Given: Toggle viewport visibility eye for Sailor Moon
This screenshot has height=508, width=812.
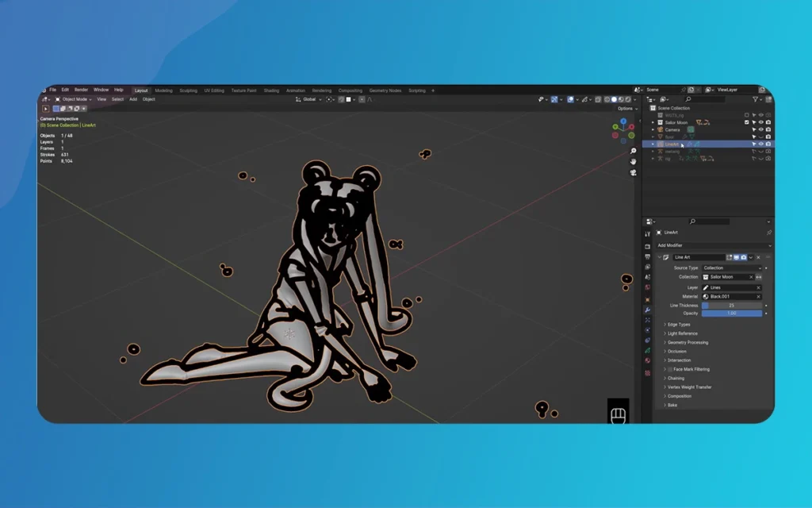Looking at the screenshot, I should (760, 123).
